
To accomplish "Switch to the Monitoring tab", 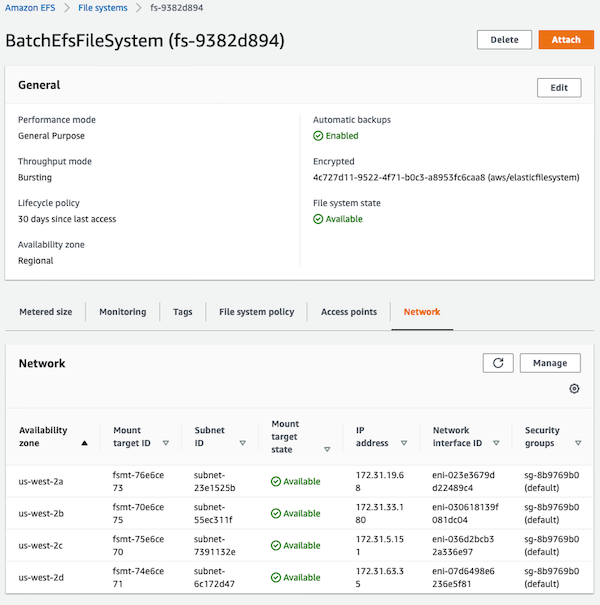I will tap(123, 312).
